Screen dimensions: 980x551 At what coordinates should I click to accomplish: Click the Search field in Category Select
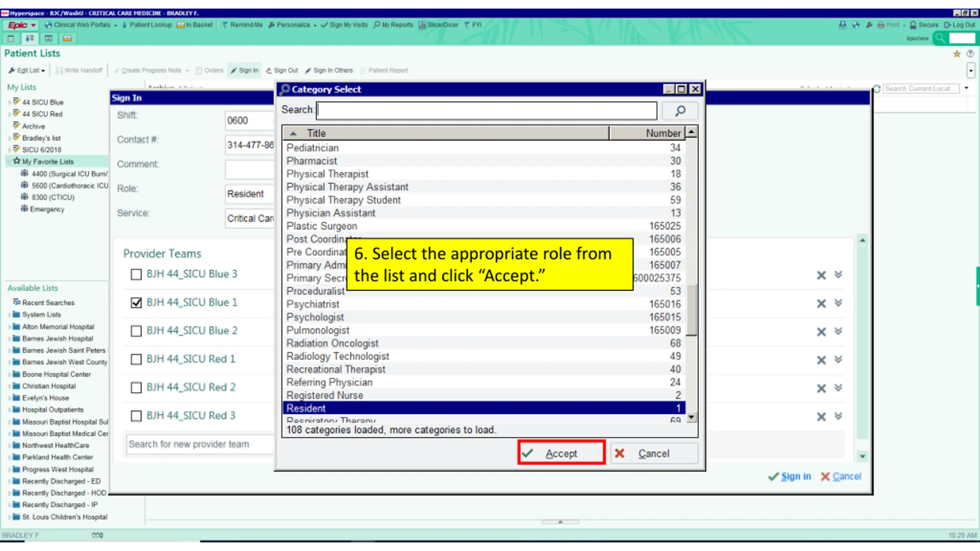pyautogui.click(x=487, y=111)
